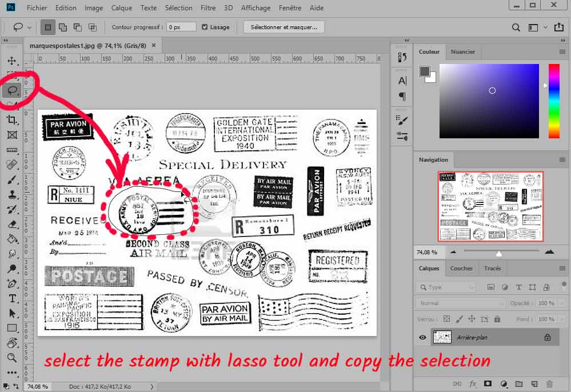This screenshot has width=571, height=392.
Task: Select the Zoom tool
Action: click(12, 358)
